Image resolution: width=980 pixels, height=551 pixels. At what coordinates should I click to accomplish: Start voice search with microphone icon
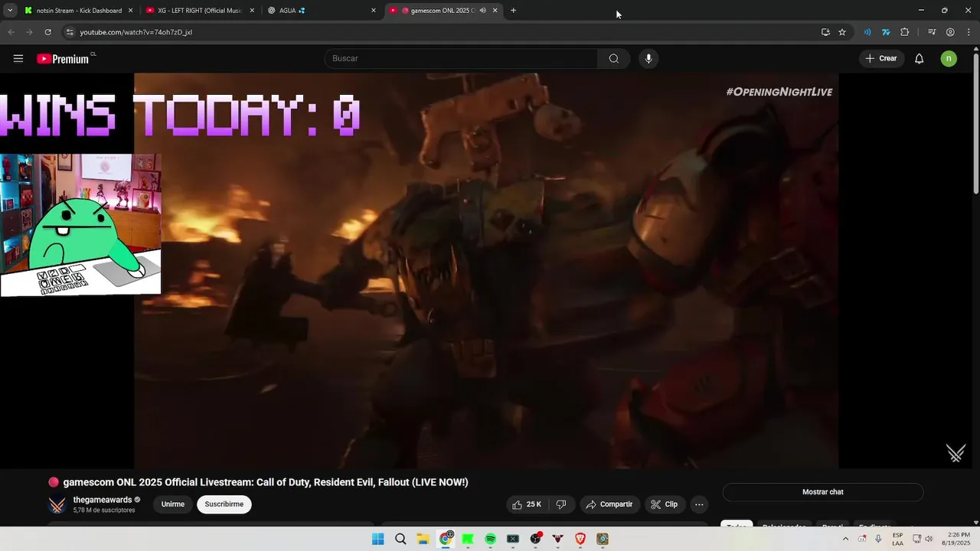pos(648,59)
